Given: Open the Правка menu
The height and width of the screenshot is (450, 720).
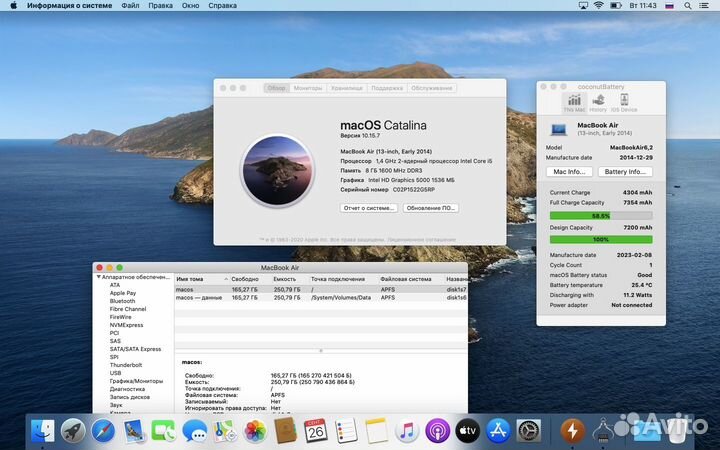Looking at the screenshot, I should tap(161, 6).
